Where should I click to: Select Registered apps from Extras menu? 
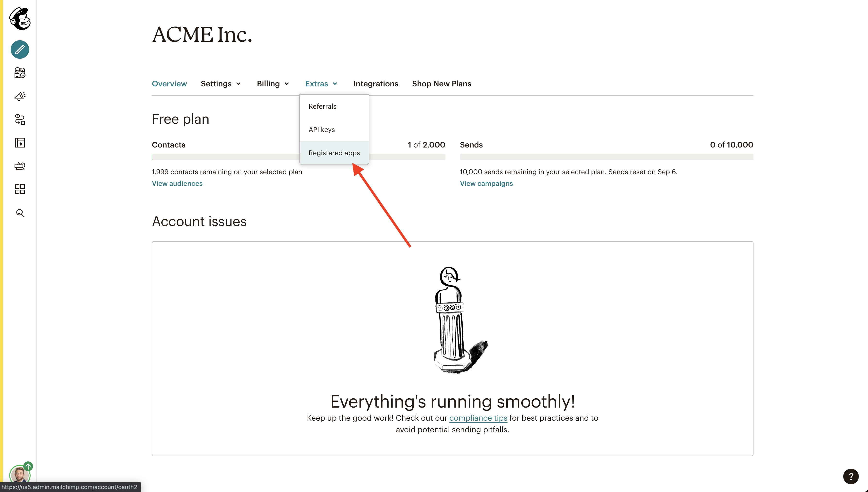tap(334, 153)
